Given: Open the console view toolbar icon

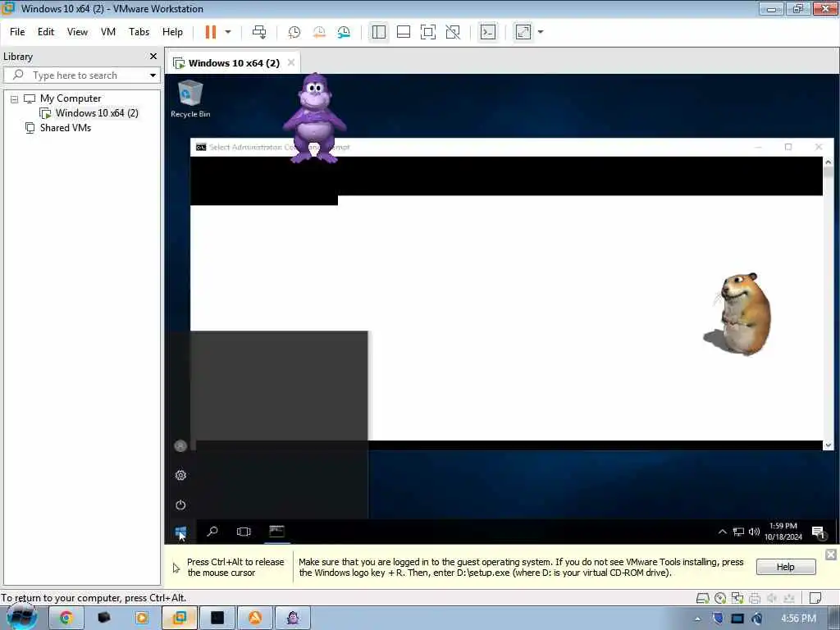Looking at the screenshot, I should coord(488,32).
